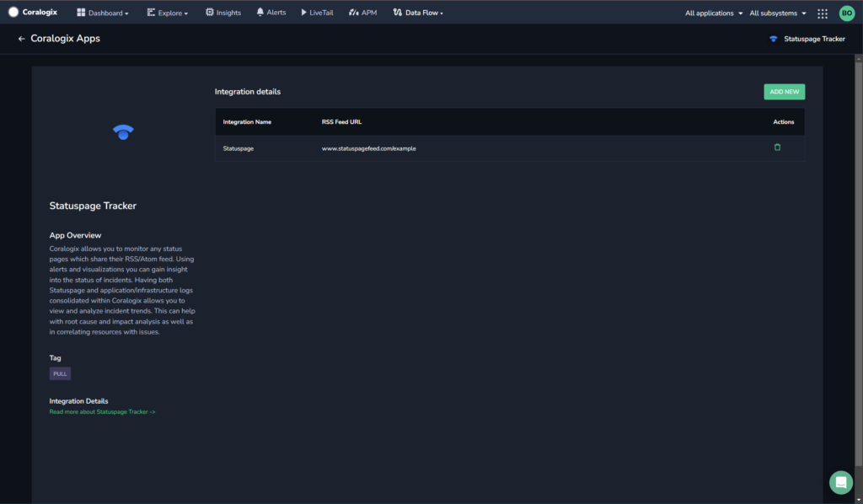Image resolution: width=863 pixels, height=504 pixels.
Task: Expand the Explore menu
Action: [x=168, y=13]
